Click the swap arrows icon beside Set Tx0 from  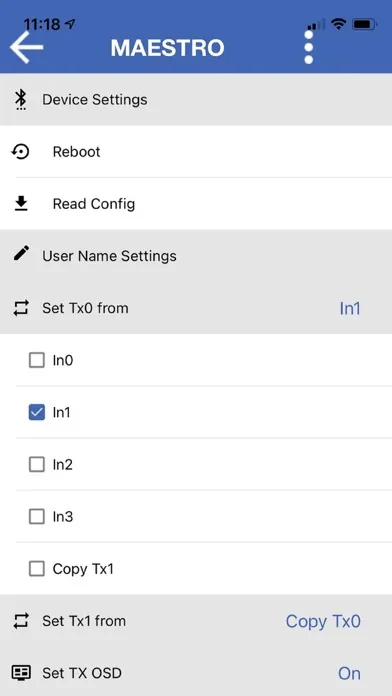coord(21,308)
